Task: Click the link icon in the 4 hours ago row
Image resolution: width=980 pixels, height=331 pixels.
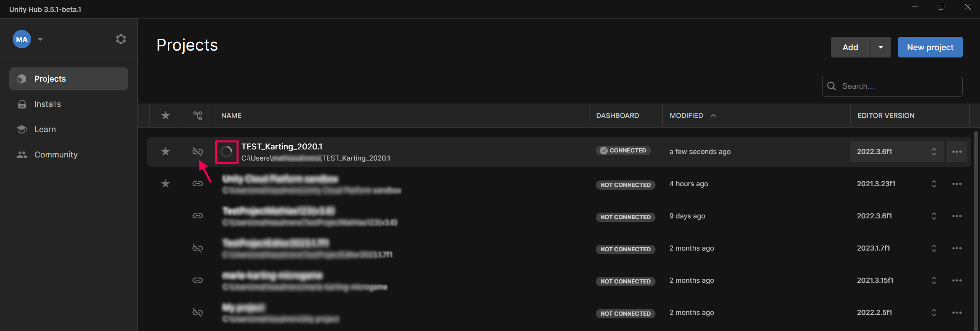Action: [198, 184]
